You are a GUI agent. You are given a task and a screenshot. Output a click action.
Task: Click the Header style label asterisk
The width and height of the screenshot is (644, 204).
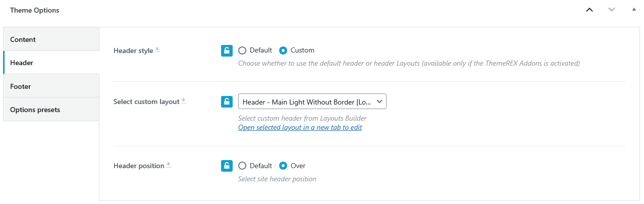coord(157,49)
